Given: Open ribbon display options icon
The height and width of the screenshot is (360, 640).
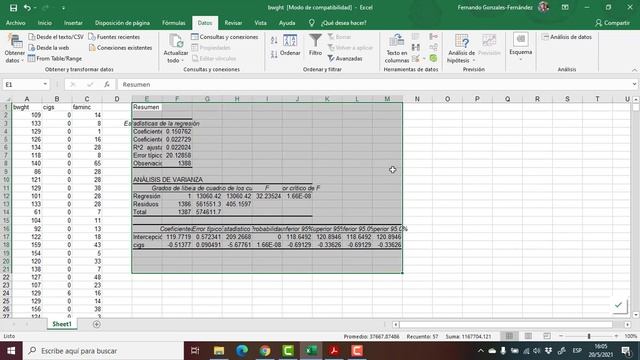Looking at the screenshot, I should 565,7.
